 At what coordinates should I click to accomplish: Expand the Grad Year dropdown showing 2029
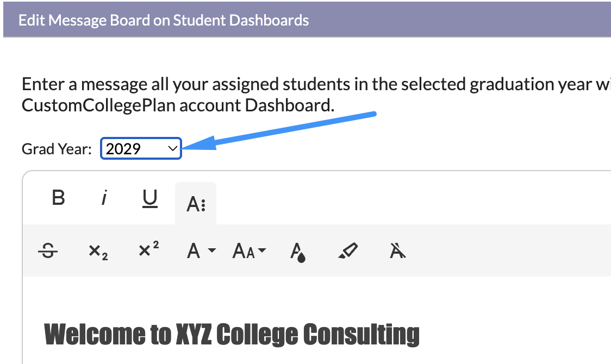tap(141, 148)
